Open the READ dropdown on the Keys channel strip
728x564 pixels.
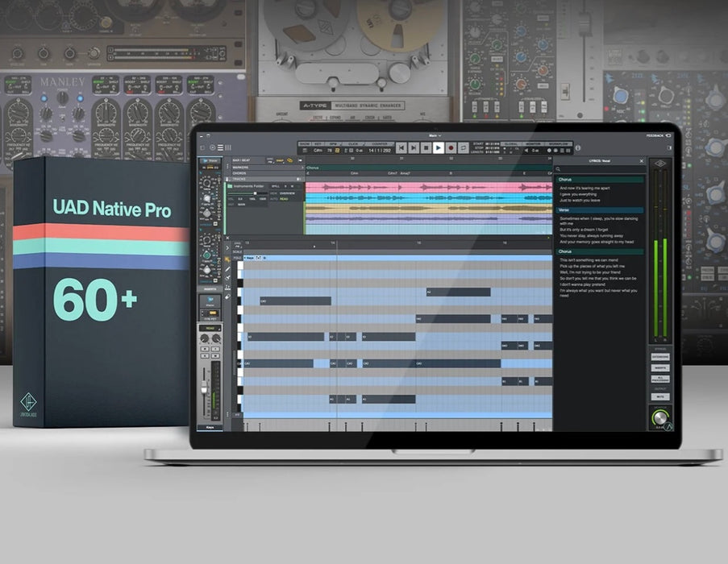[x=210, y=328]
